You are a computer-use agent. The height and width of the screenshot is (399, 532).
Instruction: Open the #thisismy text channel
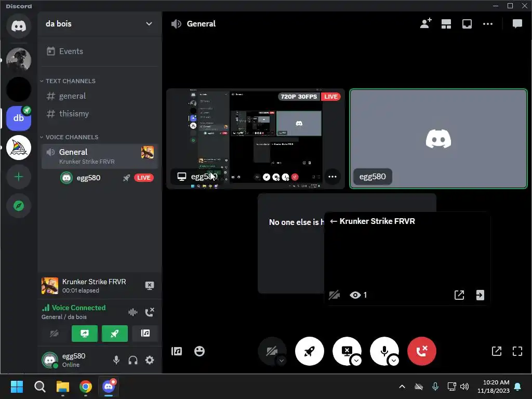click(99, 114)
